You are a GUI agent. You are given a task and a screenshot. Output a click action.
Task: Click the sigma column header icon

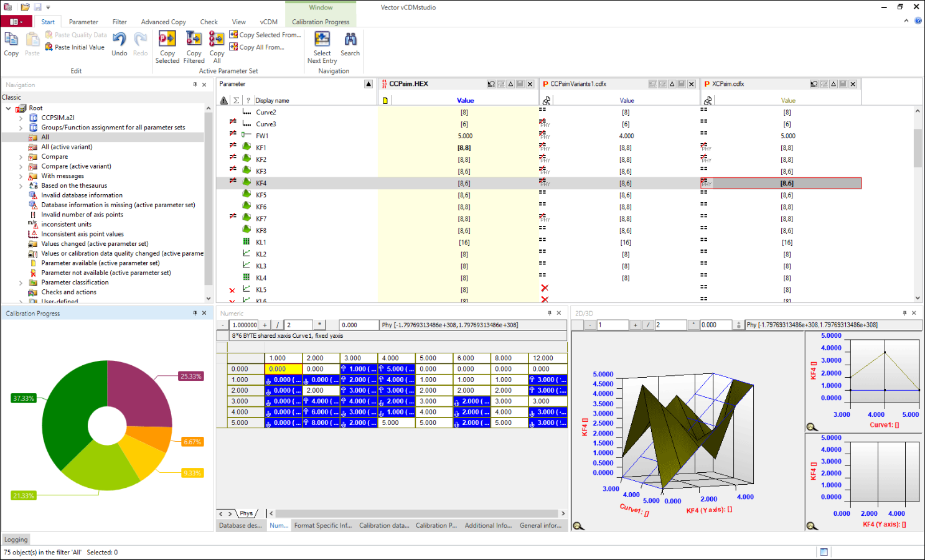pyautogui.click(x=237, y=100)
